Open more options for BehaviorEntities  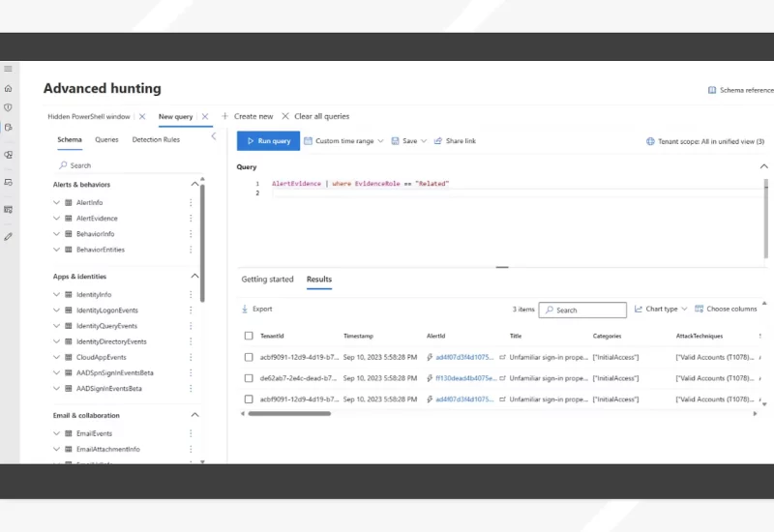(191, 250)
